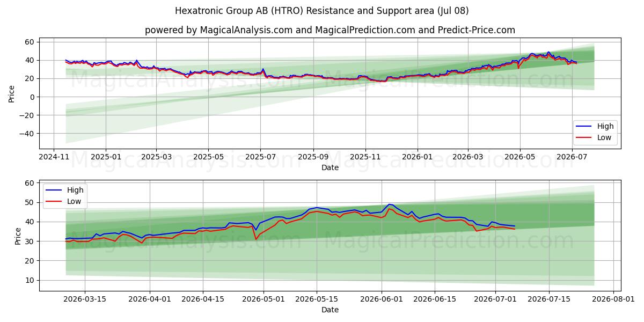This screenshot has height=322, width=644.
Task: Click 'Low' in the lower chart legend
Action: 74,201
